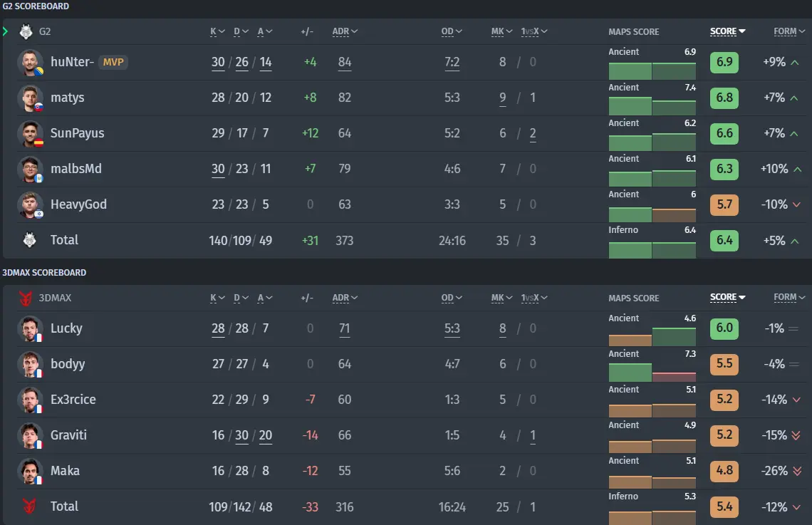Open malbsMd player profile link
812x525 pixels.
[x=76, y=169]
